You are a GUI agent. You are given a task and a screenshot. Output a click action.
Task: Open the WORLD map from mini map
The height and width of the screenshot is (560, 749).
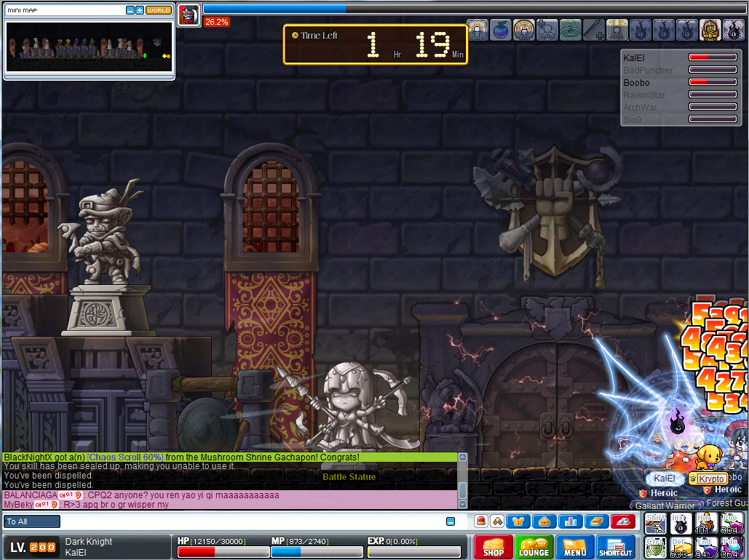[x=158, y=10]
